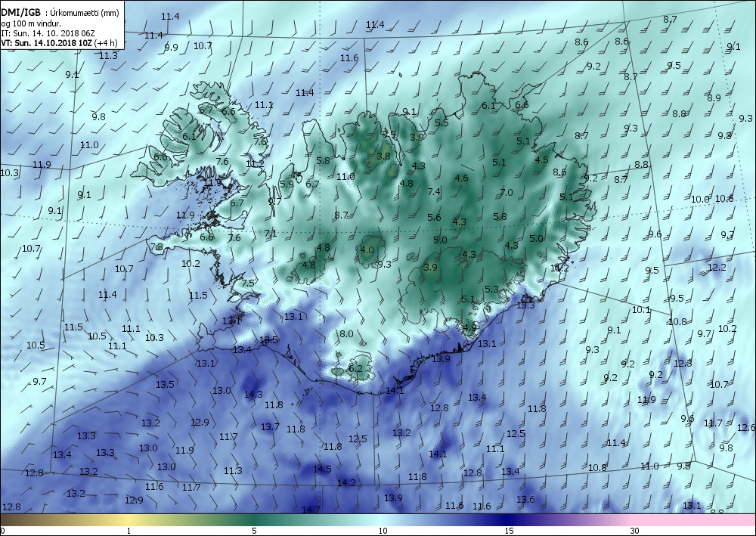Image resolution: width=756 pixels, height=536 pixels.
Task: Click the map value "9.9" in the northwest sea
Action: pos(171,47)
